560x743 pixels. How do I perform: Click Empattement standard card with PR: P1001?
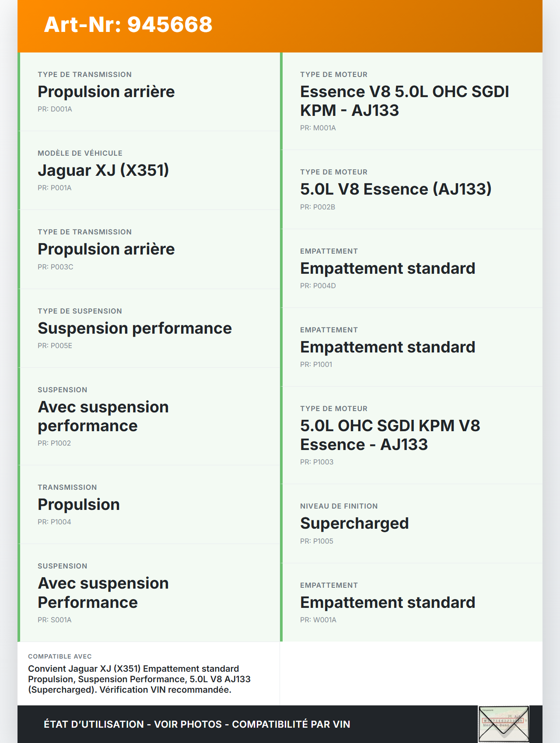coord(411,347)
